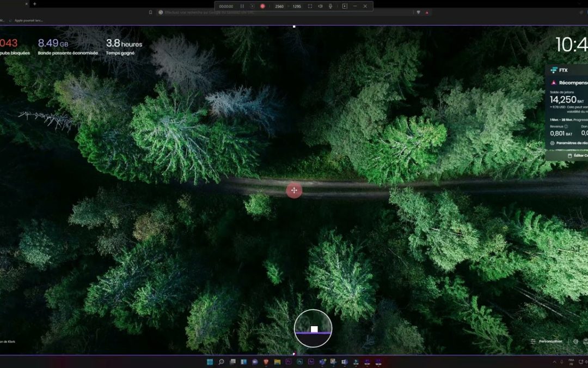Click the bookmark icon beside the address bar

(150, 13)
